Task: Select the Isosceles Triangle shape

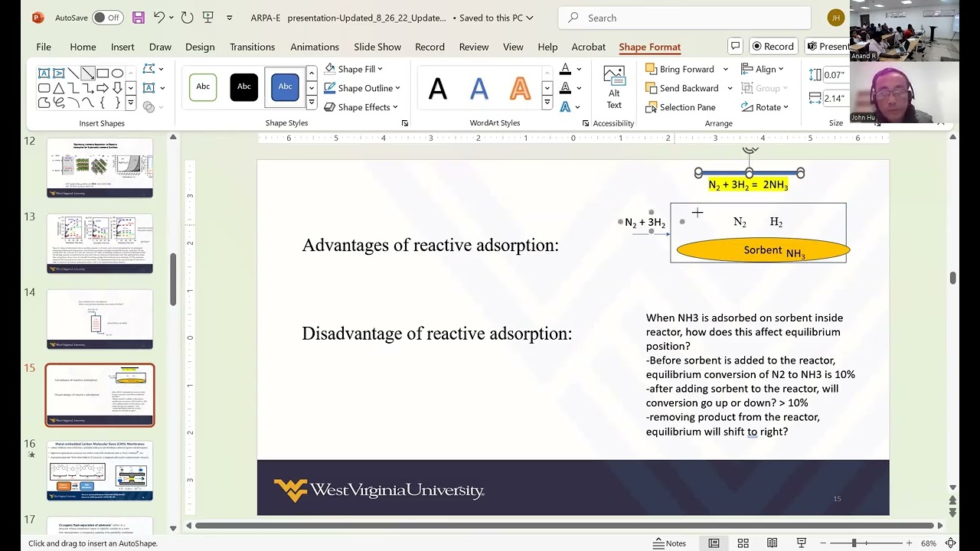Action: coord(59,88)
